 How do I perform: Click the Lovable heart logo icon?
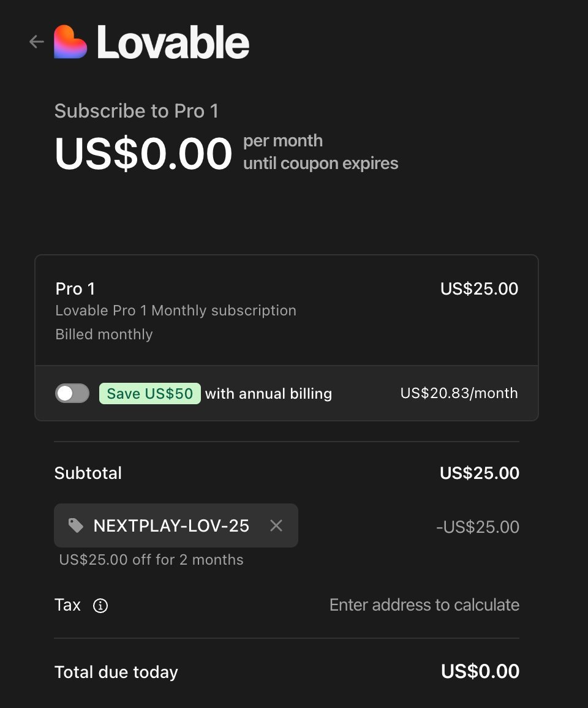pos(70,42)
